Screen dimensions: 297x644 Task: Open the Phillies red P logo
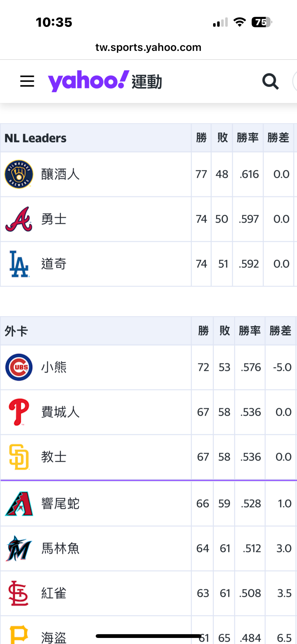19,412
